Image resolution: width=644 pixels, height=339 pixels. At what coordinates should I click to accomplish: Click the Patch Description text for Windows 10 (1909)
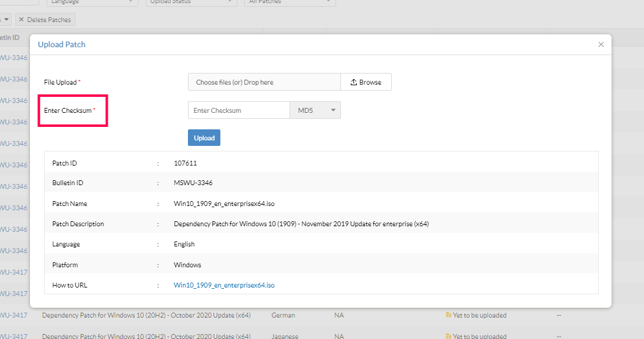pyautogui.click(x=301, y=224)
